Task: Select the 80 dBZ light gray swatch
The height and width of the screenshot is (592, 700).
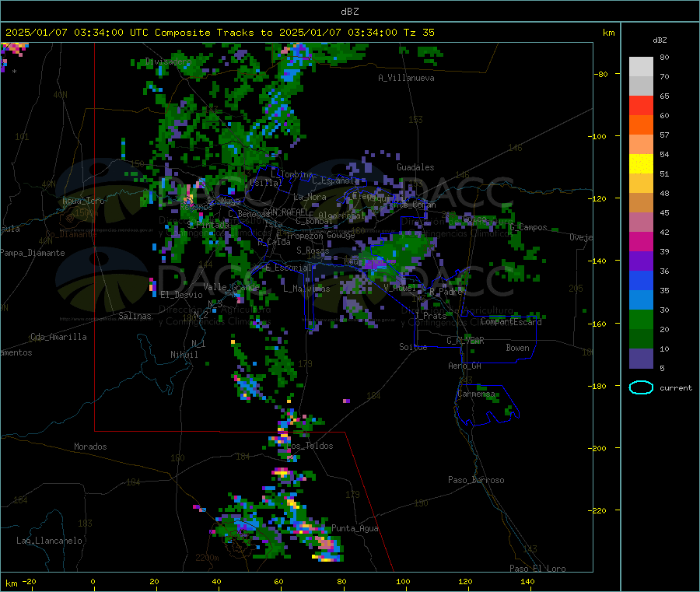Action: point(641,67)
